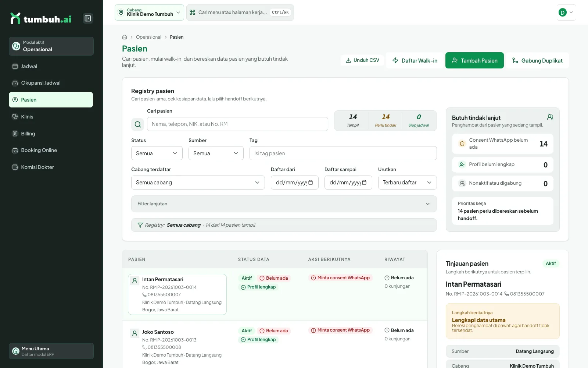Open the Billing menu item

51,134
